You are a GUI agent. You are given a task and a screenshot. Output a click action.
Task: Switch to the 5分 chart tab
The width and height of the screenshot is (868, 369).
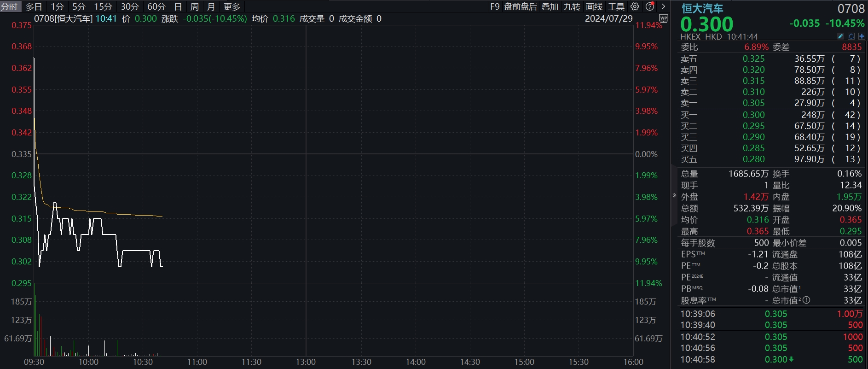[79, 6]
